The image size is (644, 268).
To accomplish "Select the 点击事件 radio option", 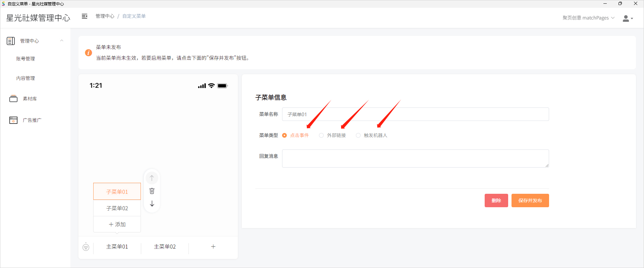I will coord(284,135).
